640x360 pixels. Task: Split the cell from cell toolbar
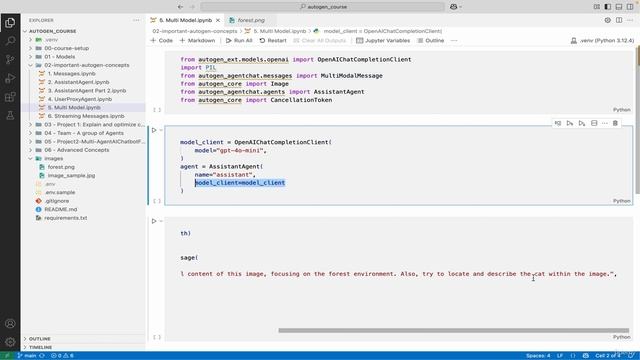594,123
